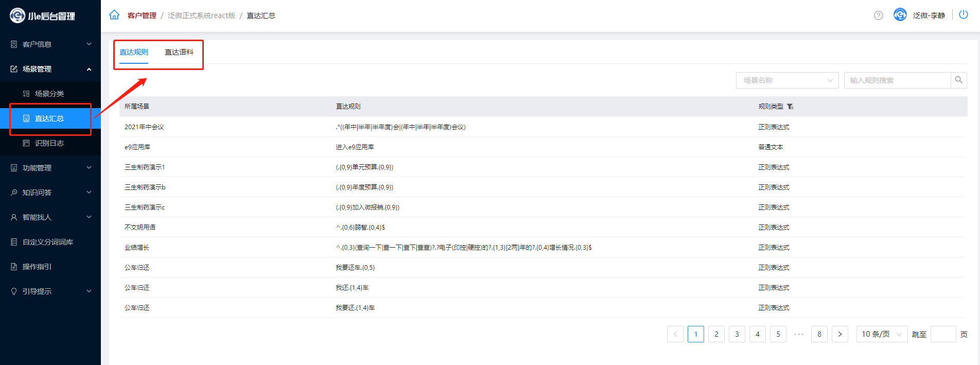This screenshot has width=980, height=365.
Task: Click 泛微正式系统react版 breadcrumb link
Action: pyautogui.click(x=202, y=15)
